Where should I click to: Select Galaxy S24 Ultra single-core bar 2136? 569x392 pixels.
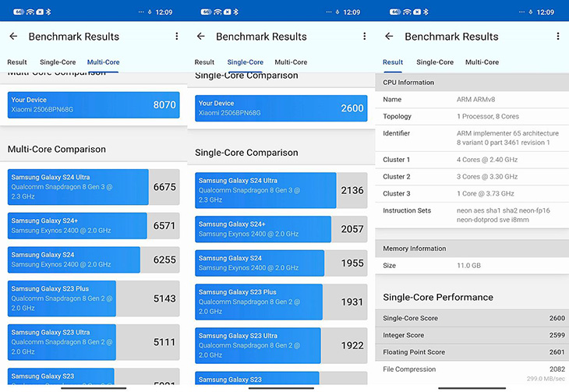(x=281, y=190)
